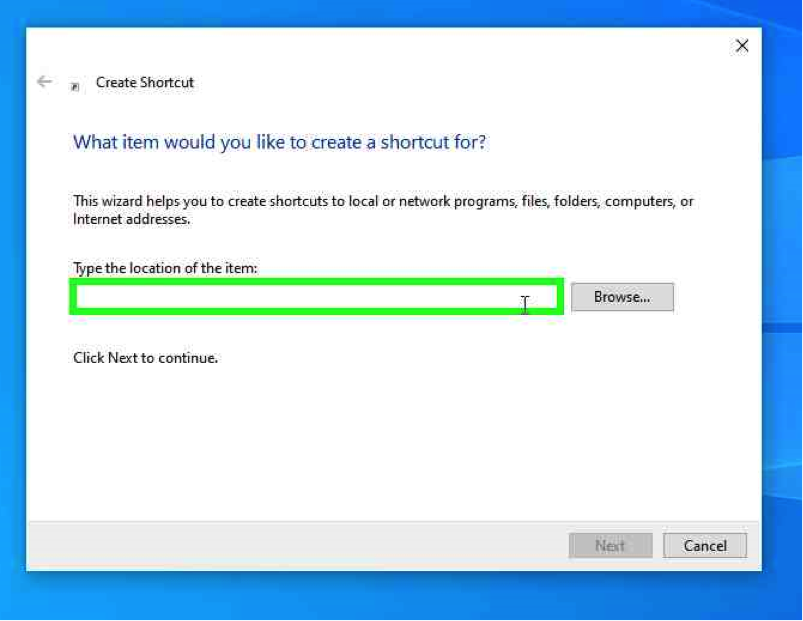
Task: Click the small shortcut icon beside Create Shortcut
Action: [75, 86]
